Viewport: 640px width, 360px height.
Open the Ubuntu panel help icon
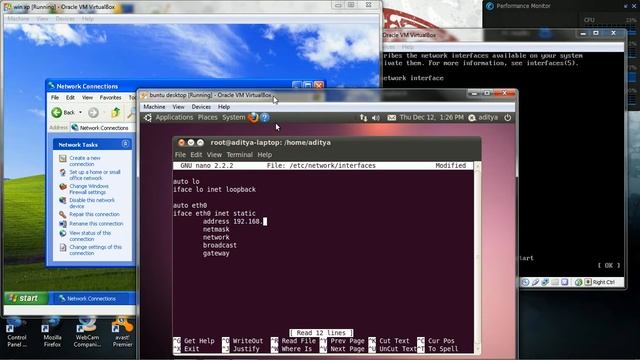click(x=265, y=118)
